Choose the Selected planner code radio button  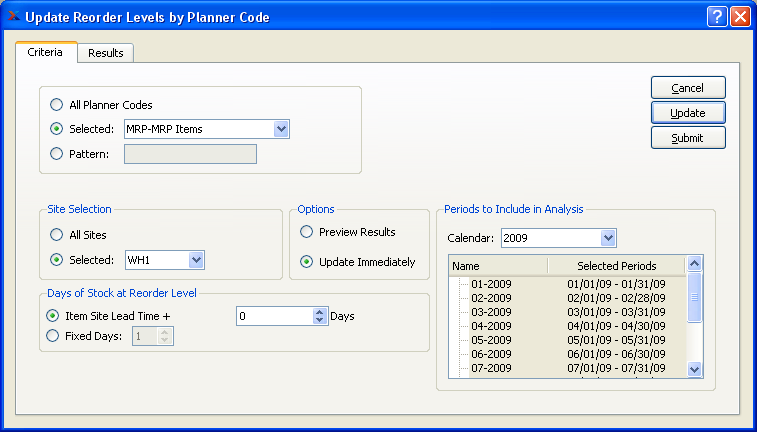pyautogui.click(x=56, y=129)
